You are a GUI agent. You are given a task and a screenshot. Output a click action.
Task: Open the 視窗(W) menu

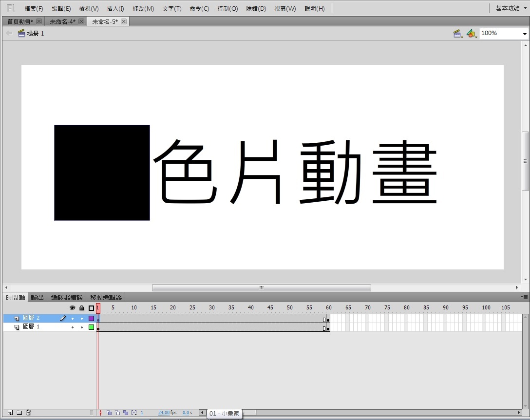tap(285, 8)
